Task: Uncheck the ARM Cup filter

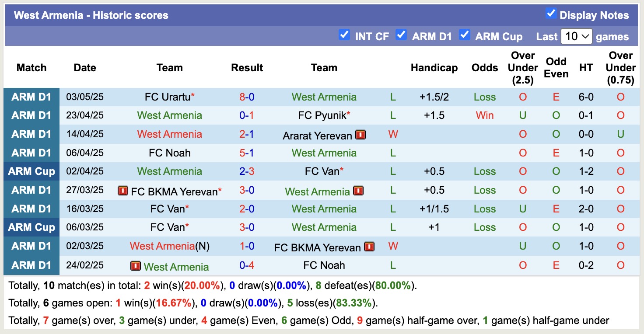Action: tap(465, 34)
